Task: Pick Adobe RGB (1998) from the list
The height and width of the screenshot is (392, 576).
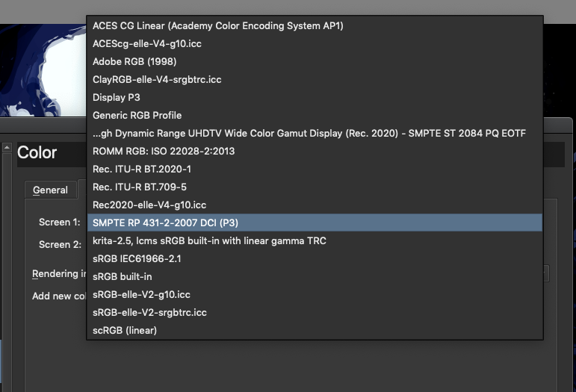Action: coord(134,61)
